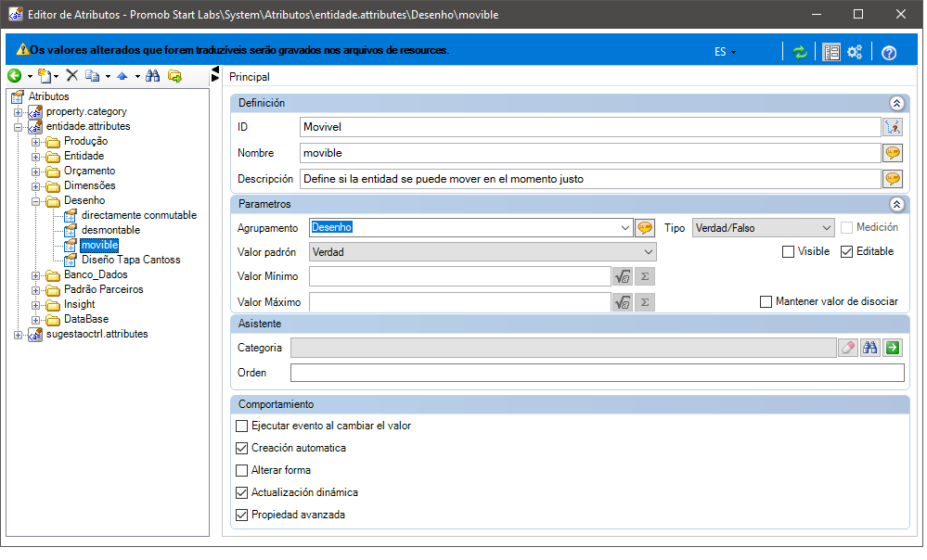The width and height of the screenshot is (927, 560).
Task: Collapse the Desenho folder
Action: (36, 201)
